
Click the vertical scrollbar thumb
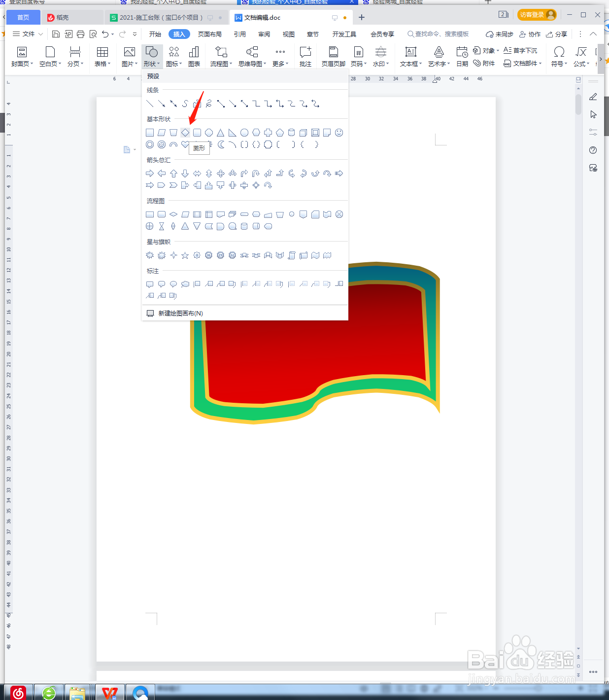click(x=578, y=104)
